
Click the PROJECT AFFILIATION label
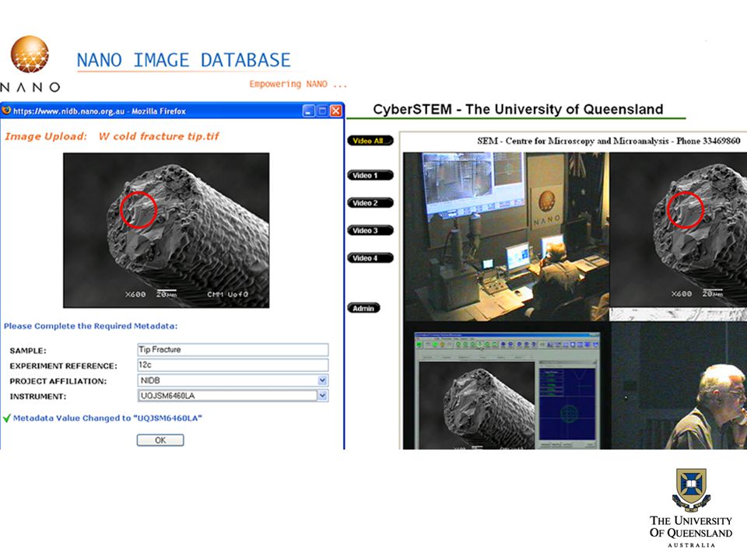point(58,381)
